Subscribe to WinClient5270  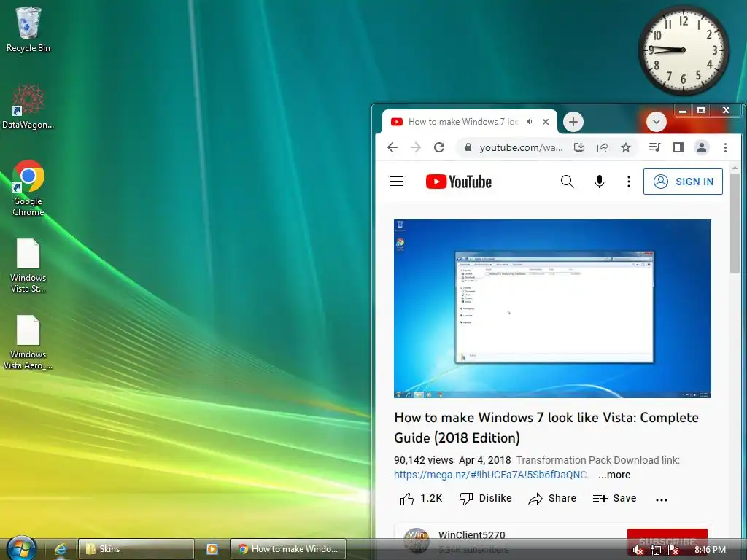667,542
